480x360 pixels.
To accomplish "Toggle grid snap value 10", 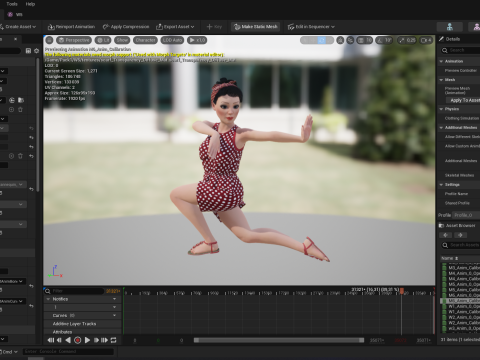I will (365, 40).
